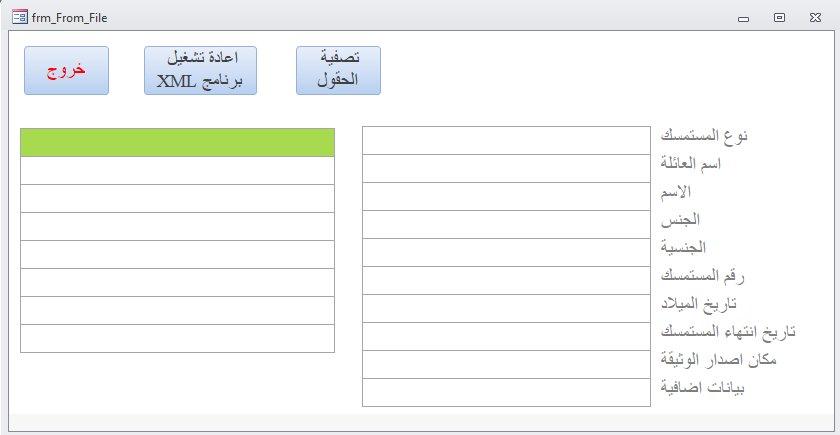Click the input field for بيانات اضافية
The image size is (840, 435).
(x=506, y=393)
